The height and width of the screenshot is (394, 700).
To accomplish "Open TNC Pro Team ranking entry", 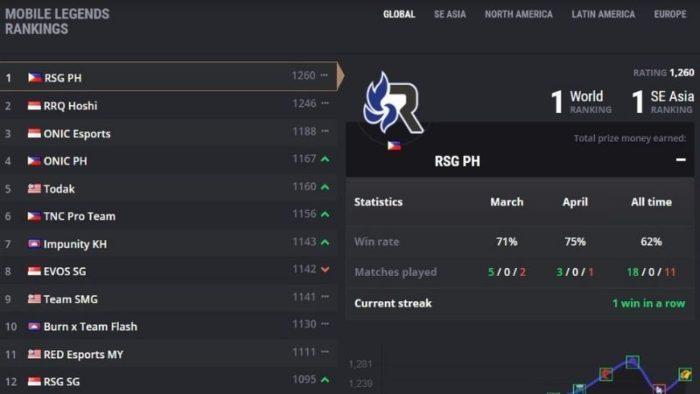I will coord(169,216).
